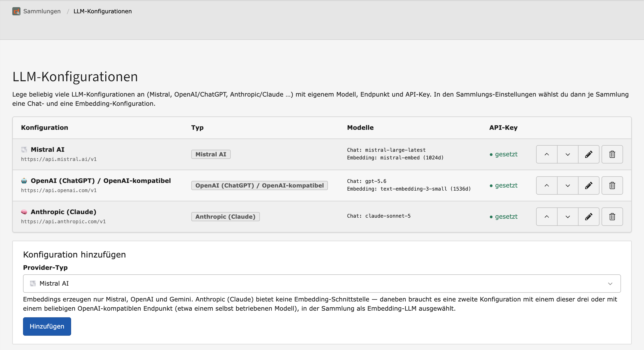The image size is (644, 350).
Task: Open the Provider-Typ dropdown showing Mistral AI
Action: click(x=322, y=284)
